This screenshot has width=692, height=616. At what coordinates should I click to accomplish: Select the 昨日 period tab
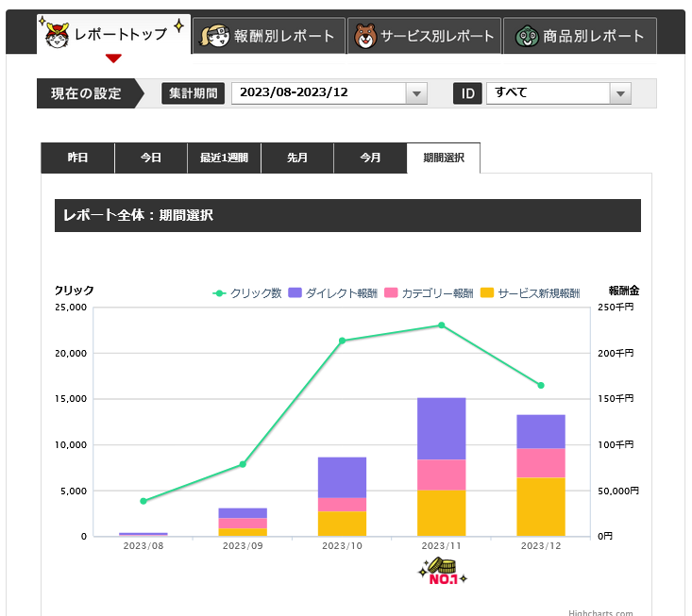pos(77,158)
